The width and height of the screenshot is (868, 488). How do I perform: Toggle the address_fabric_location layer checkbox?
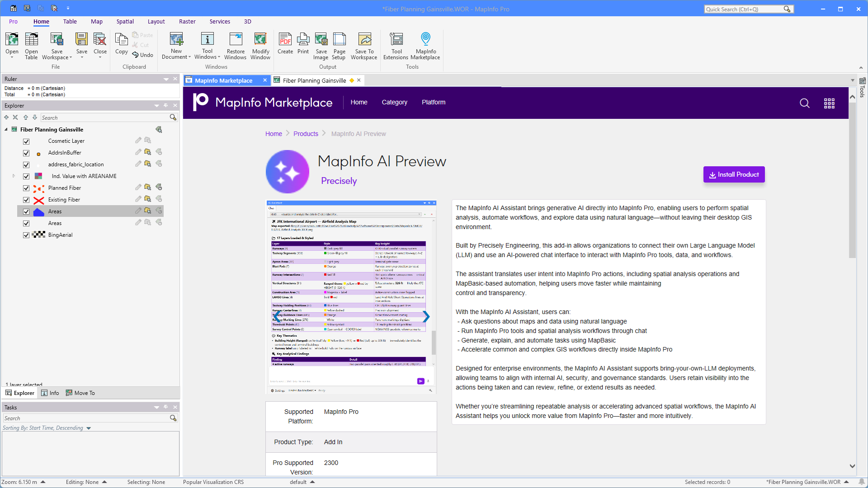click(x=26, y=164)
